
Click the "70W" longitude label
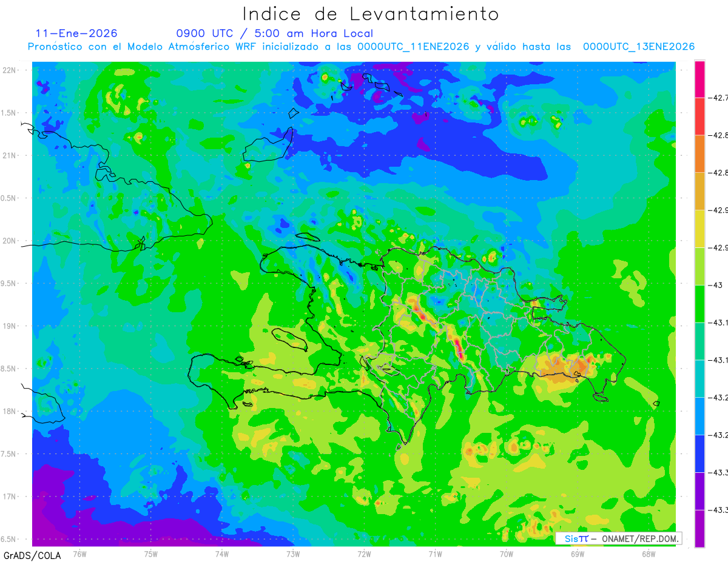point(507,554)
